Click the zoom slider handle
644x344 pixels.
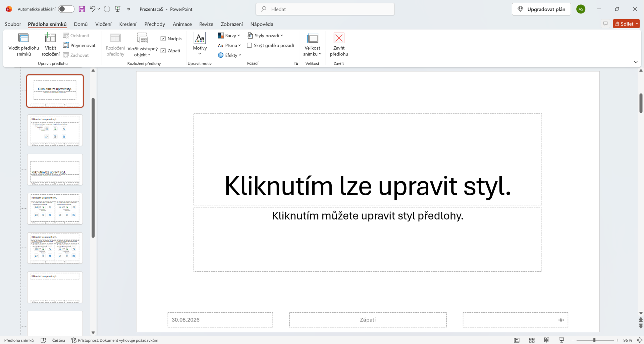tap(594, 340)
